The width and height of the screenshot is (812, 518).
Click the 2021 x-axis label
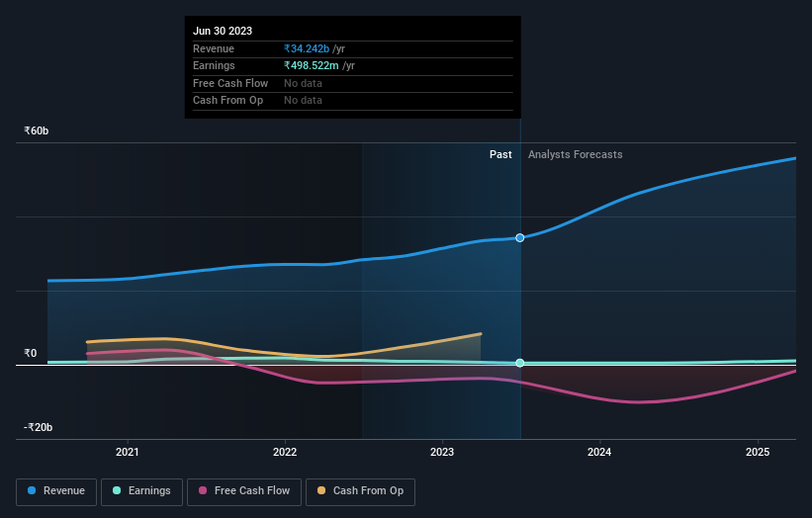(128, 453)
